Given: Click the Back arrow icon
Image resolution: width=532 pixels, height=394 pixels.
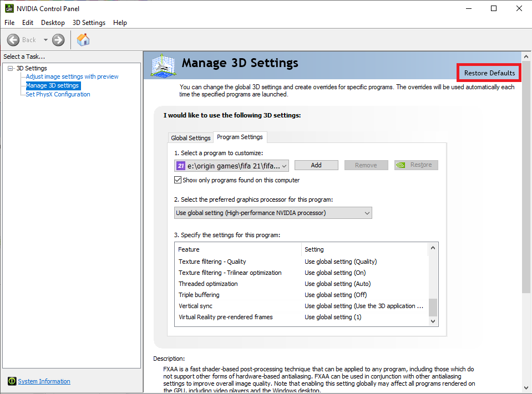Looking at the screenshot, I should [x=13, y=40].
